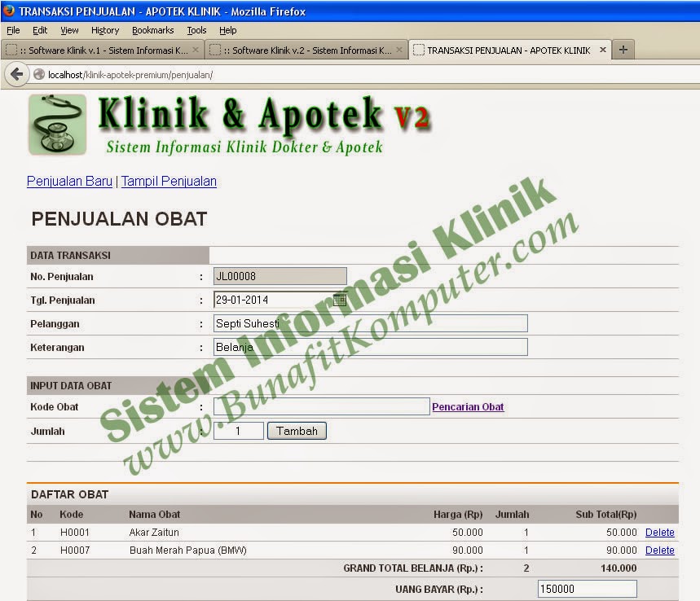Click the browser back navigation arrow
The height and width of the screenshot is (601, 700).
tap(16, 74)
